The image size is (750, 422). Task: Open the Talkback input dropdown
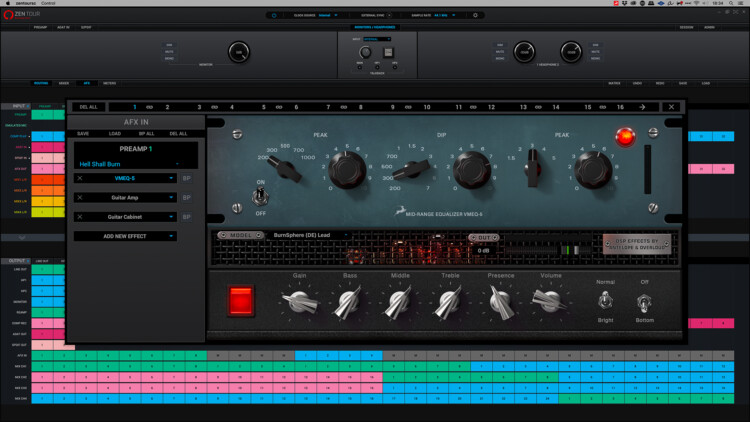(x=377, y=39)
